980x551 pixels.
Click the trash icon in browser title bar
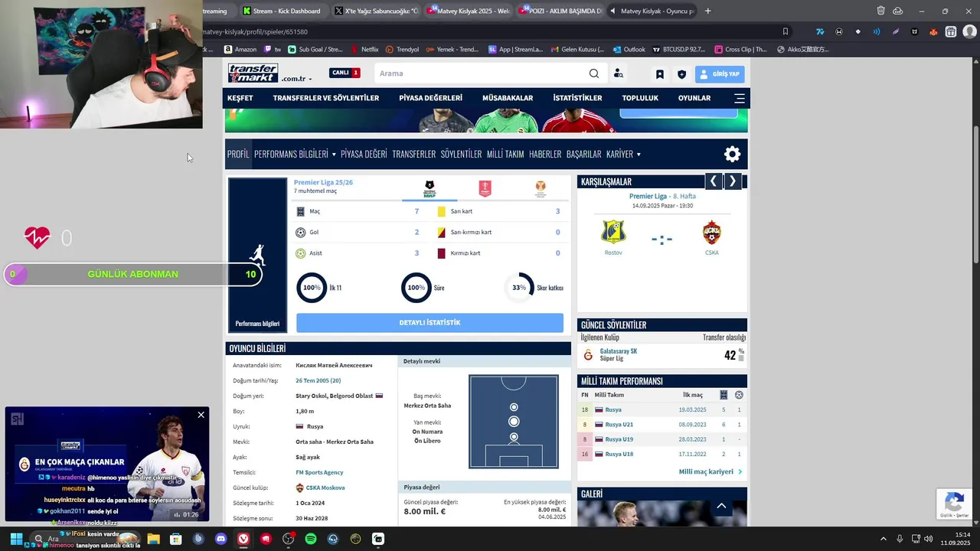coord(880,11)
